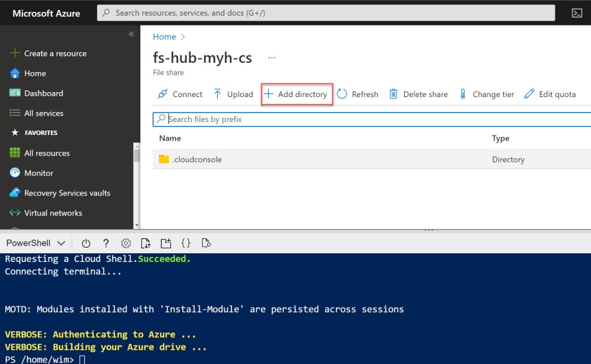Click the Add directory button
This screenshot has width=591, height=364.
297,94
